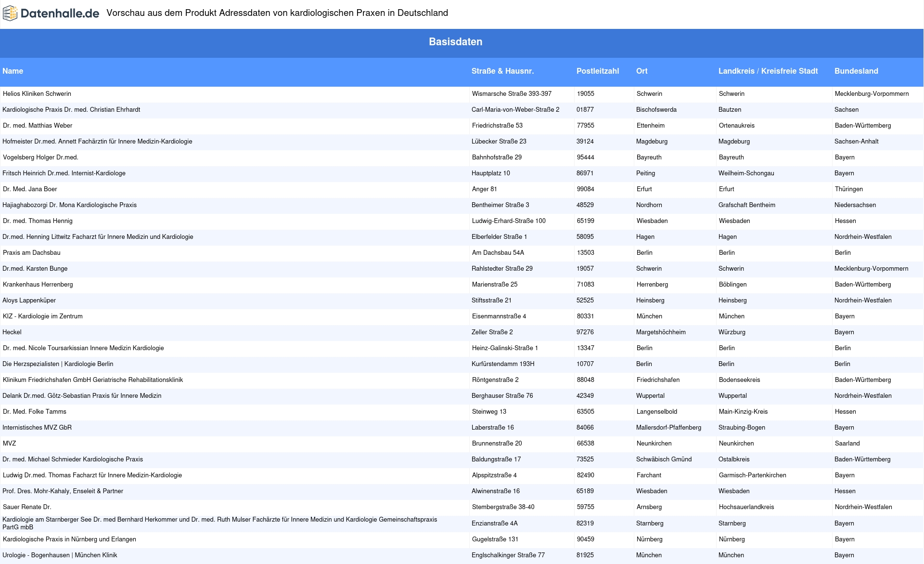Viewport: 924px width, 564px height.
Task: Click the Aloys Lappenküper entry
Action: click(29, 301)
